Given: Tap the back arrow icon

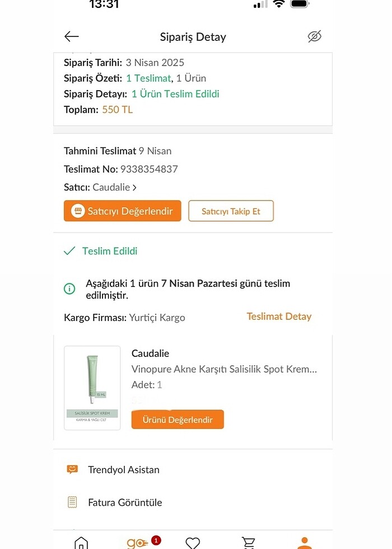Looking at the screenshot, I should point(72,37).
